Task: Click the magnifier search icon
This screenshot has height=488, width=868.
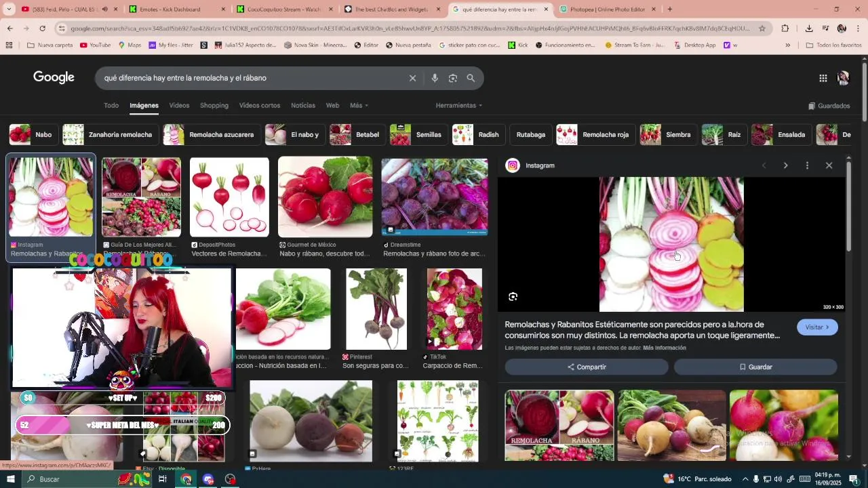Action: (471, 78)
